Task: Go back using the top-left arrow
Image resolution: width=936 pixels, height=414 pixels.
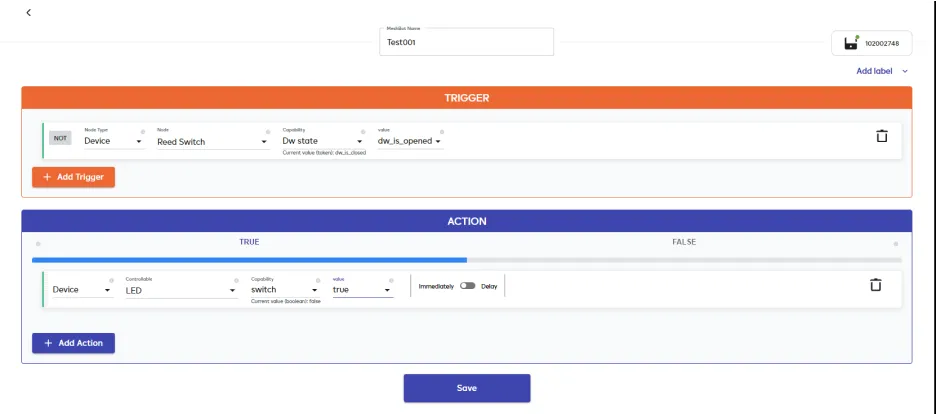Action: (x=28, y=13)
